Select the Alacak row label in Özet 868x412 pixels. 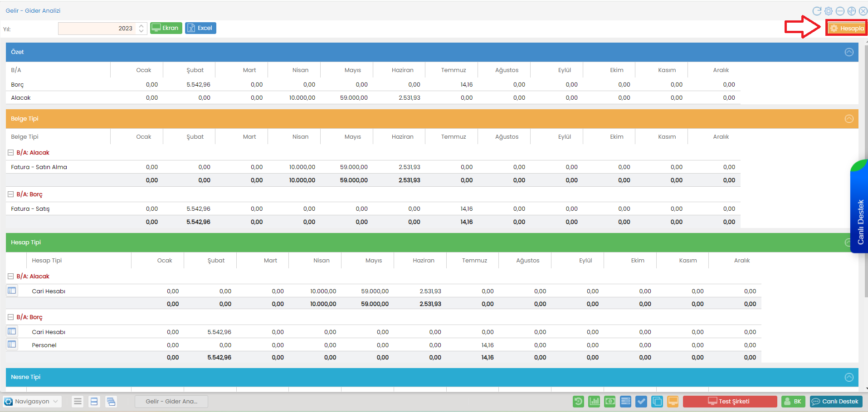(x=21, y=98)
